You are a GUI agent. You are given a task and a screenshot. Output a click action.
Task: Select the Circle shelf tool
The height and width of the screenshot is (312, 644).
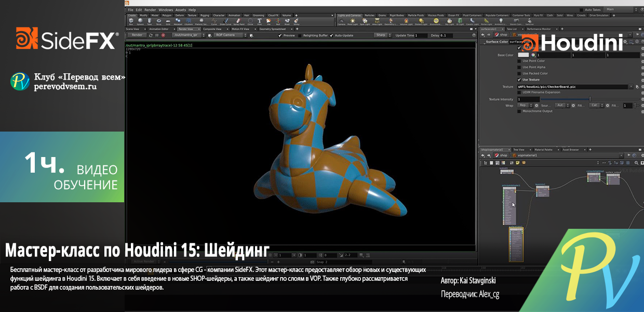click(x=250, y=21)
